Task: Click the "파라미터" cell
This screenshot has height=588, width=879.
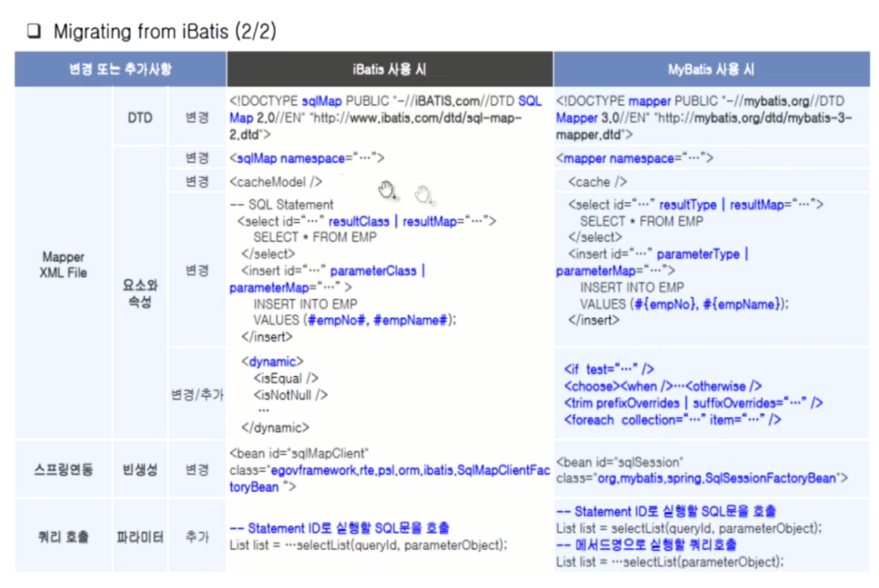Action: 141,537
